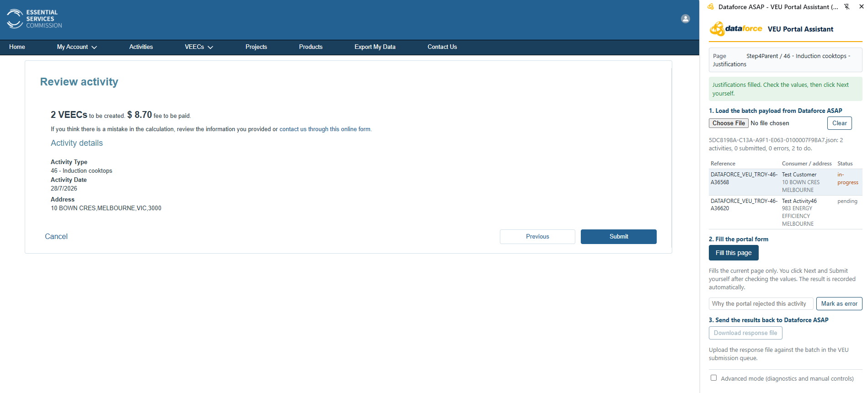Submit the reviewed activity
This screenshot has height=393, width=868.
(619, 237)
